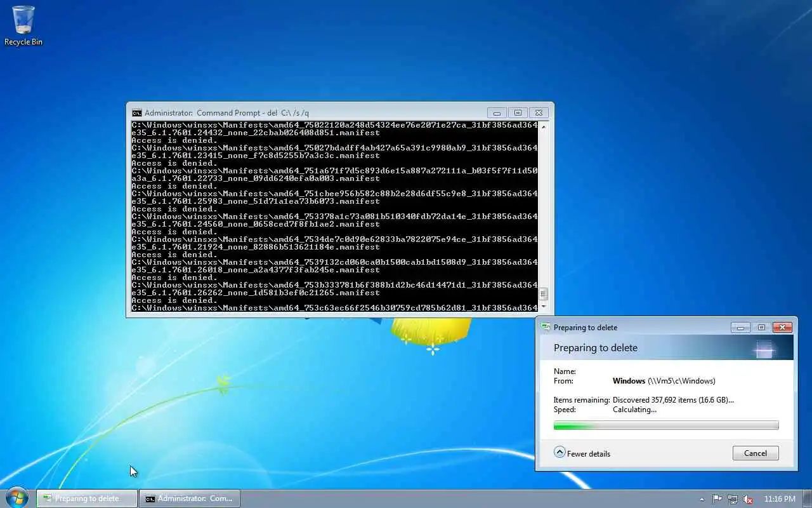Viewport: 812px width, 508px height.
Task: Click the Discovered 357,692 items text
Action: [673, 400]
